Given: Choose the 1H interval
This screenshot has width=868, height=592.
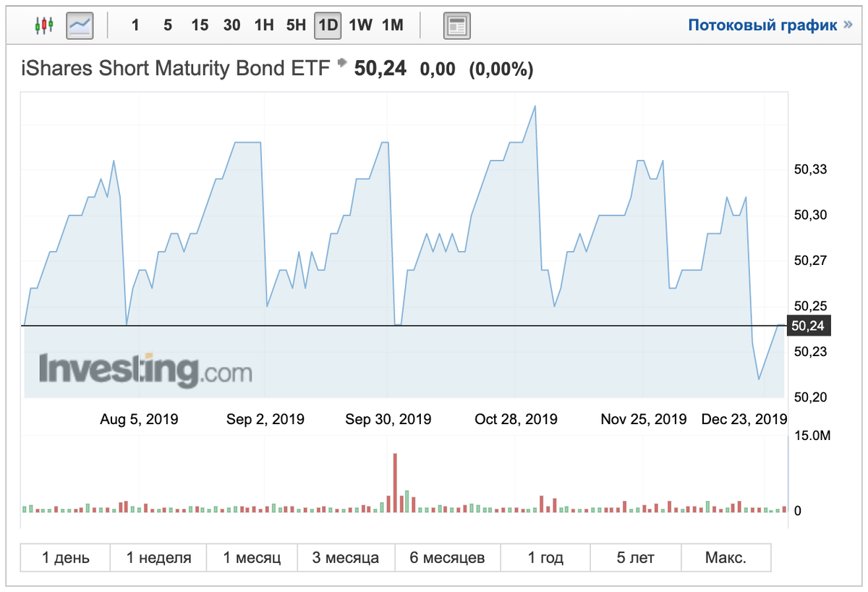Looking at the screenshot, I should 264,25.
